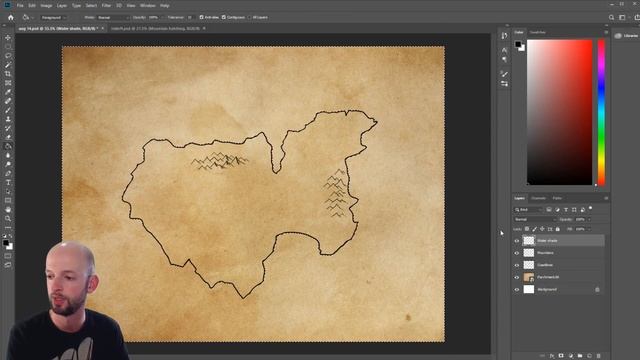Toggle the Anti-alias checkbox
Viewport: 640px width, 360px height.
(201, 18)
